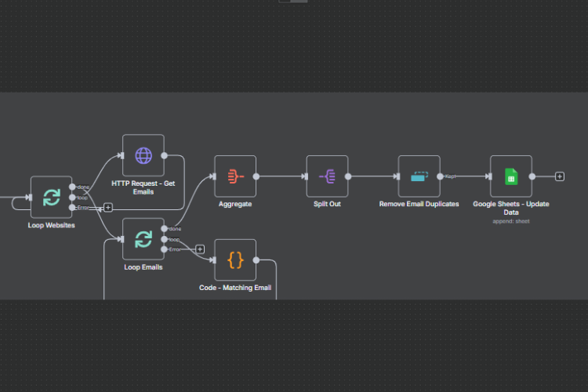Image resolution: width=588 pixels, height=392 pixels.
Task: Click the 'Aggregate' label text
Action: (235, 204)
